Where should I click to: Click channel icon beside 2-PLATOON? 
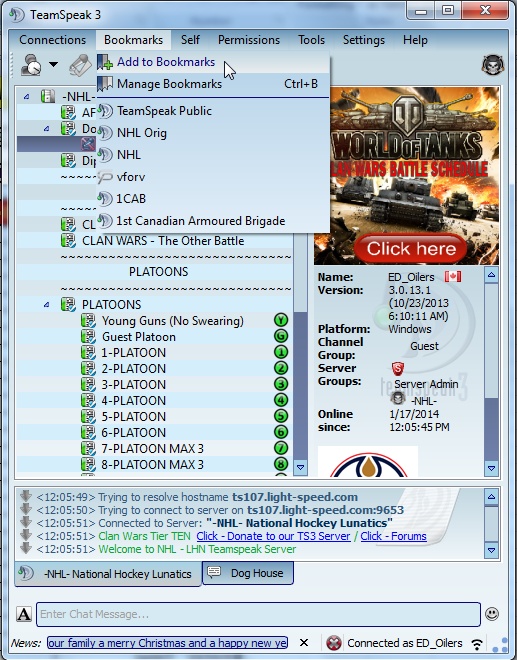(88, 368)
